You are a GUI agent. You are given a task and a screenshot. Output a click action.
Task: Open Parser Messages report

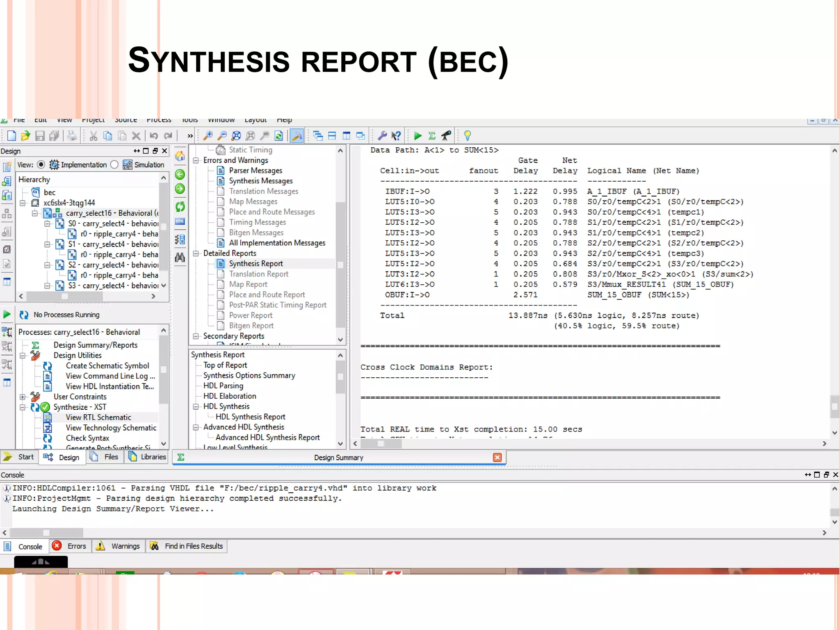point(256,171)
